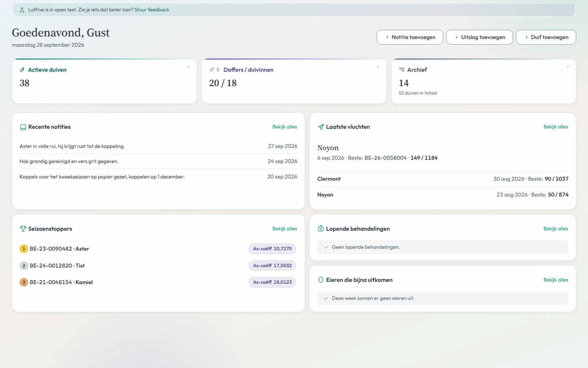Open the Actieve duiven card via its chevron
This screenshot has width=588, height=368.
[189, 67]
